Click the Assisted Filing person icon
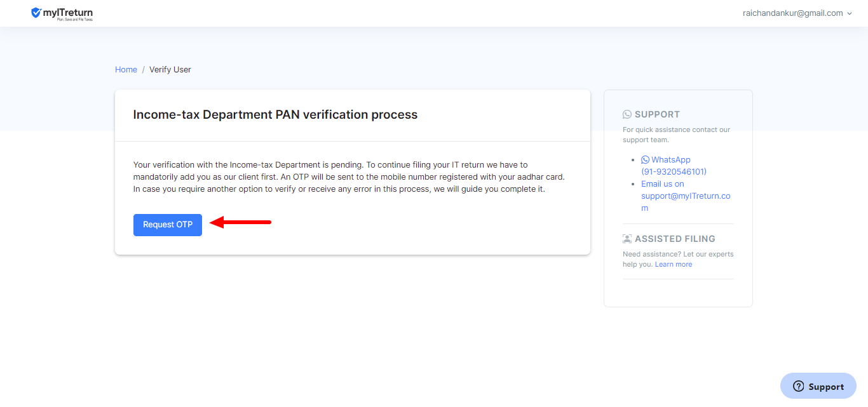 [x=627, y=239]
